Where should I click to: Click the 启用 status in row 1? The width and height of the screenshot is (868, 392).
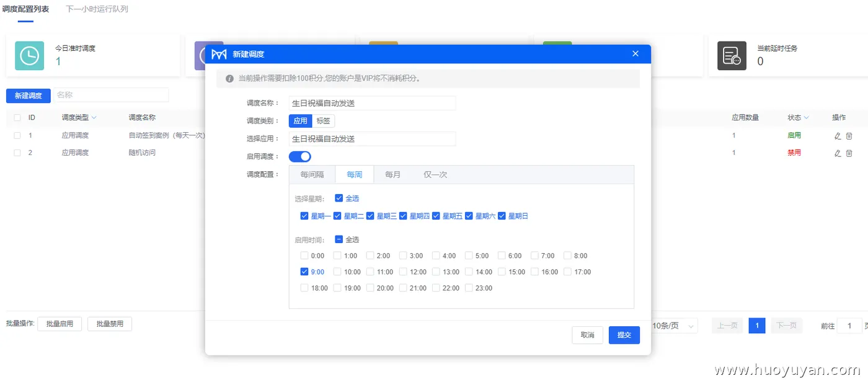pyautogui.click(x=794, y=135)
